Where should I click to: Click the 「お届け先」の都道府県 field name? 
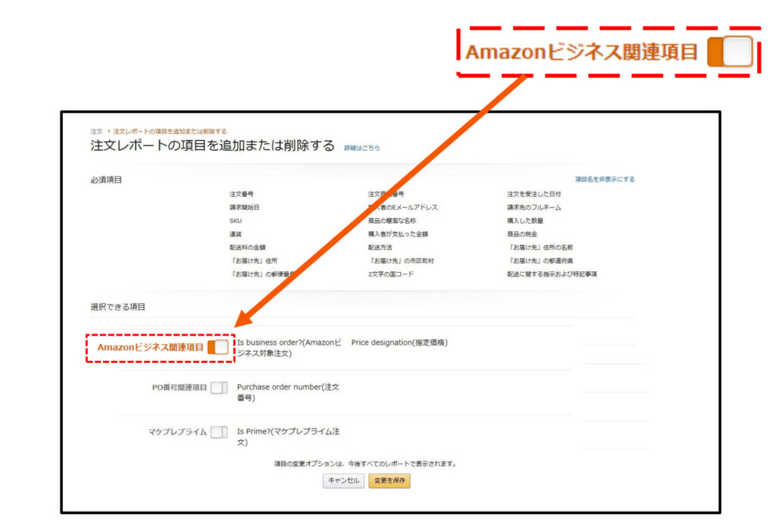540,261
